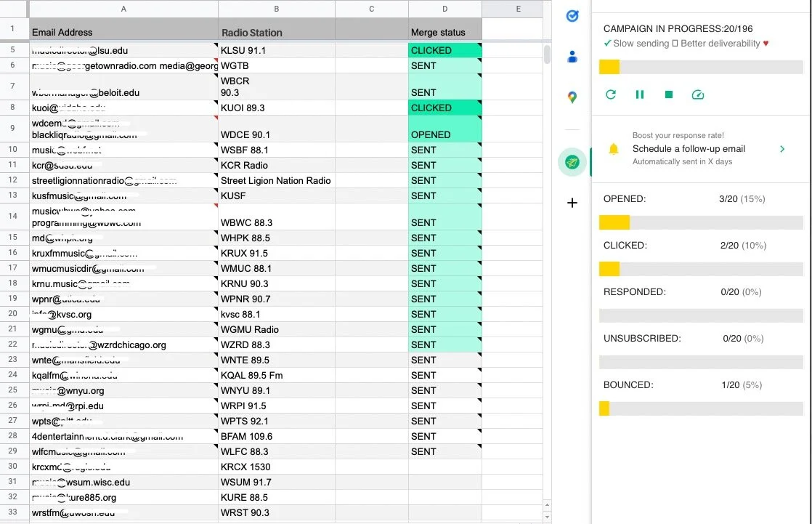
Task: Select the KCR Radio cell
Action: 277,165
